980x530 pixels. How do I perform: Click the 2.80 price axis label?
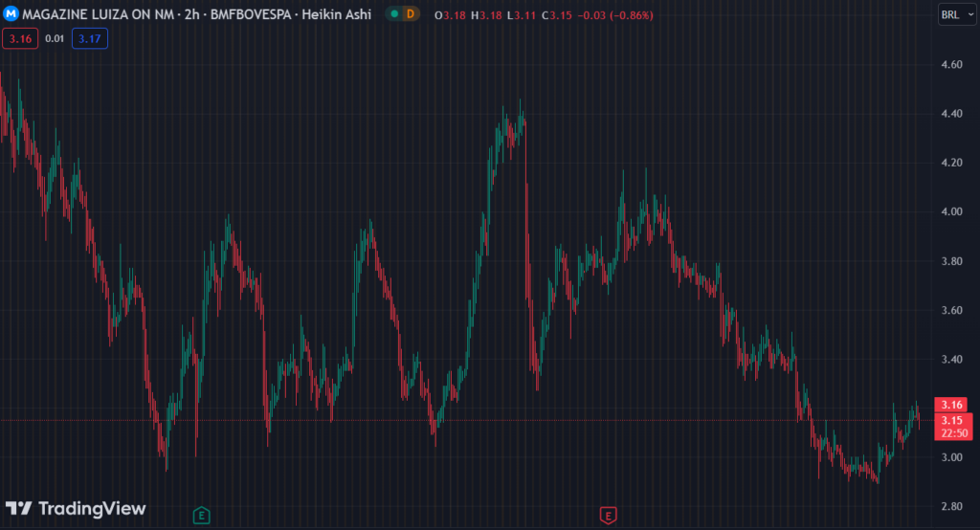[951, 506]
